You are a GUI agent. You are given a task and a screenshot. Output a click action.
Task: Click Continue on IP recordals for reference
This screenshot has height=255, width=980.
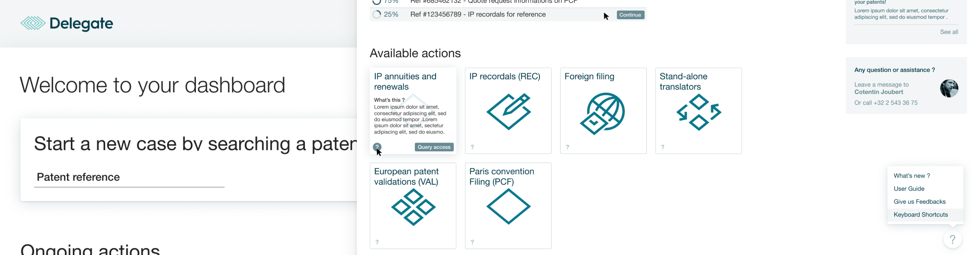coord(630,15)
